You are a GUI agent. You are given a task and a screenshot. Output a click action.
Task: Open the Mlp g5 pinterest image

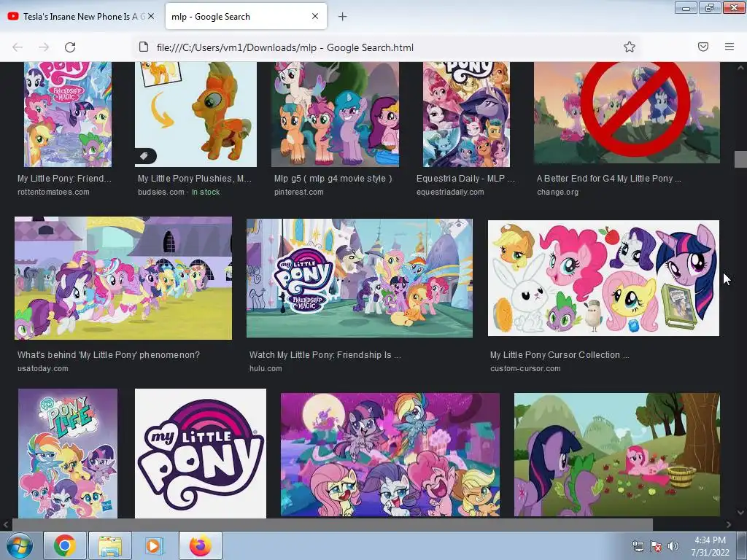click(335, 114)
